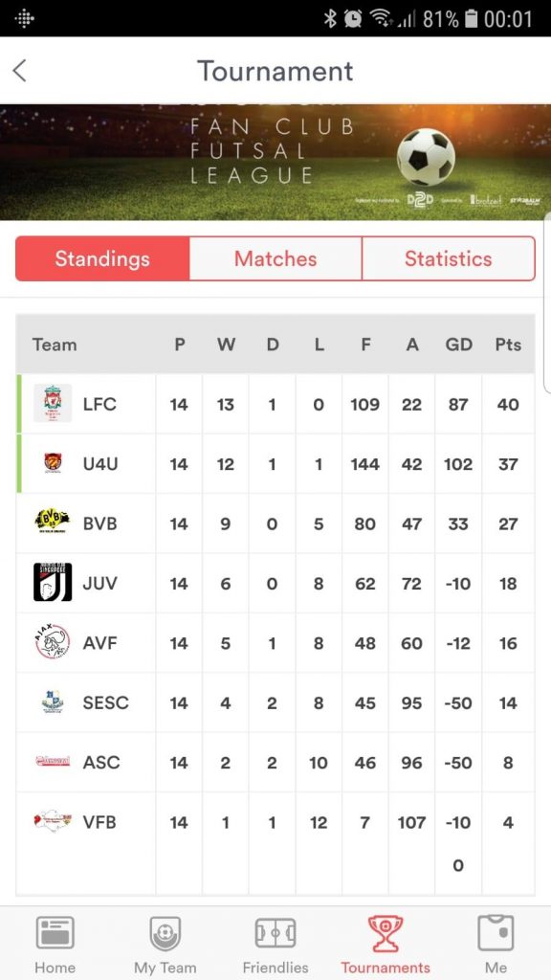Select the Standings tab
Image resolution: width=551 pixels, height=980 pixels.
coord(102,258)
